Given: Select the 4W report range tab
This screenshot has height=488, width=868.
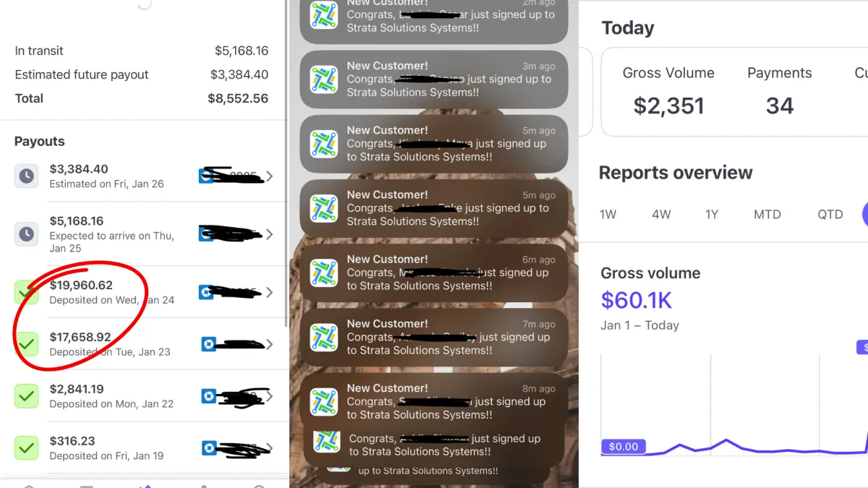Looking at the screenshot, I should [x=661, y=215].
